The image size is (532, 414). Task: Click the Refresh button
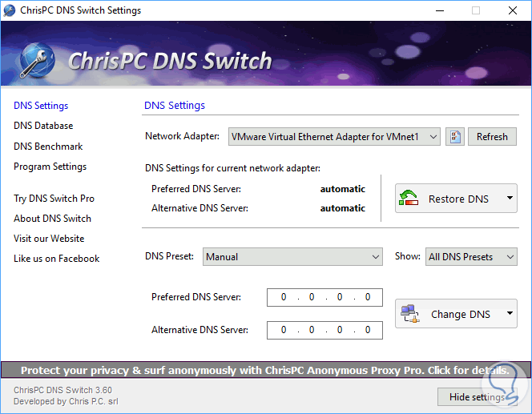(x=492, y=137)
